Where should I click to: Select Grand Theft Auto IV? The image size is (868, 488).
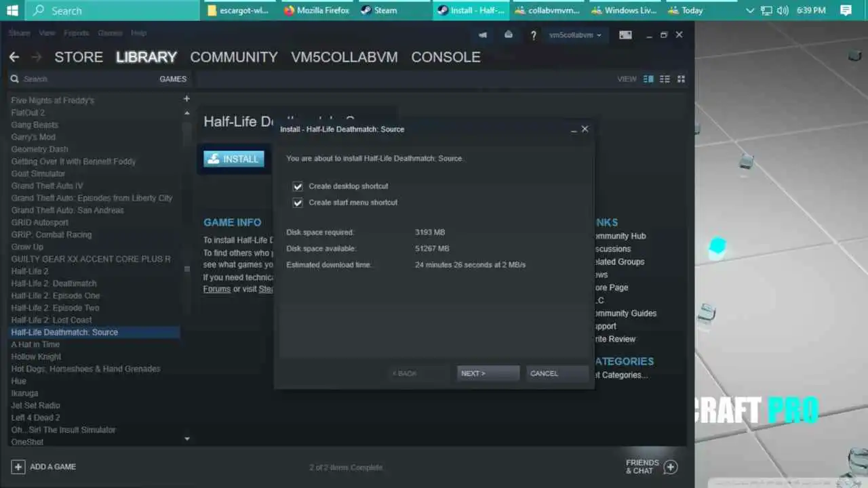(x=47, y=186)
